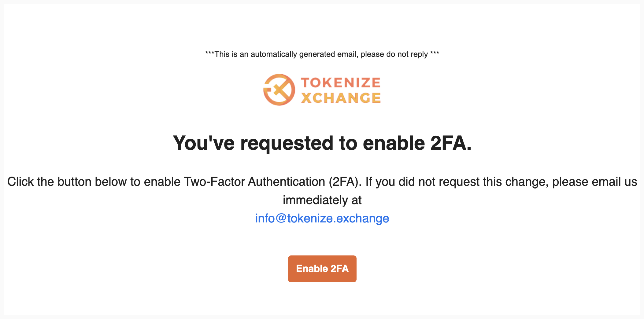Viewport: 644px width, 319px height.
Task: Click the circular Tokenize X logo icon
Action: click(x=279, y=90)
